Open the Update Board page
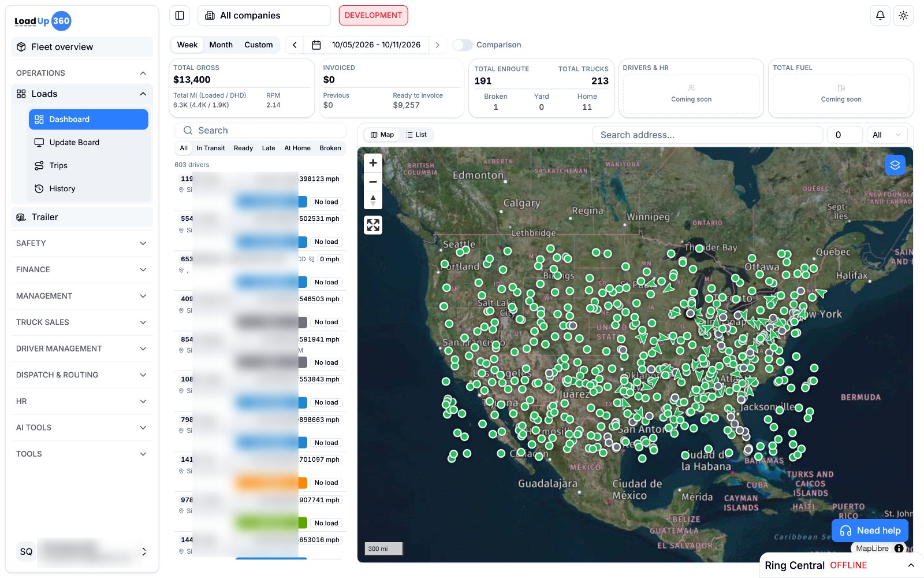 click(88, 142)
